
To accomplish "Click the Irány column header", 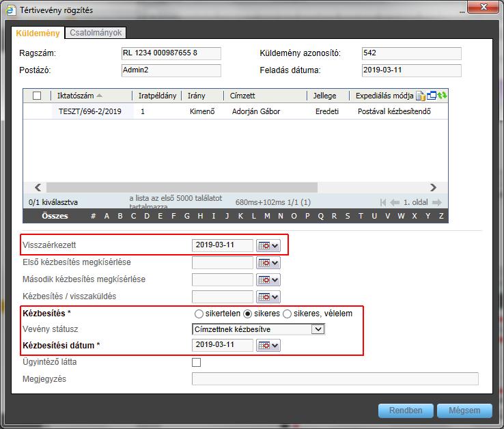I will [197, 96].
